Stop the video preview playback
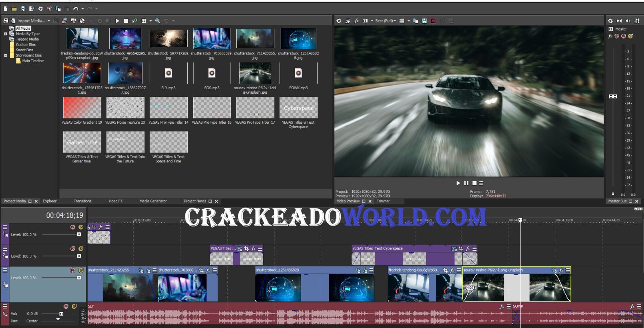Screen dimensions: 644x328 tap(474, 183)
